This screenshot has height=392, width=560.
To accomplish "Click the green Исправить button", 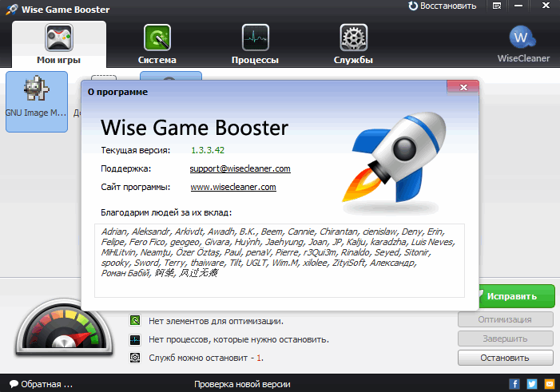I will pos(516,296).
